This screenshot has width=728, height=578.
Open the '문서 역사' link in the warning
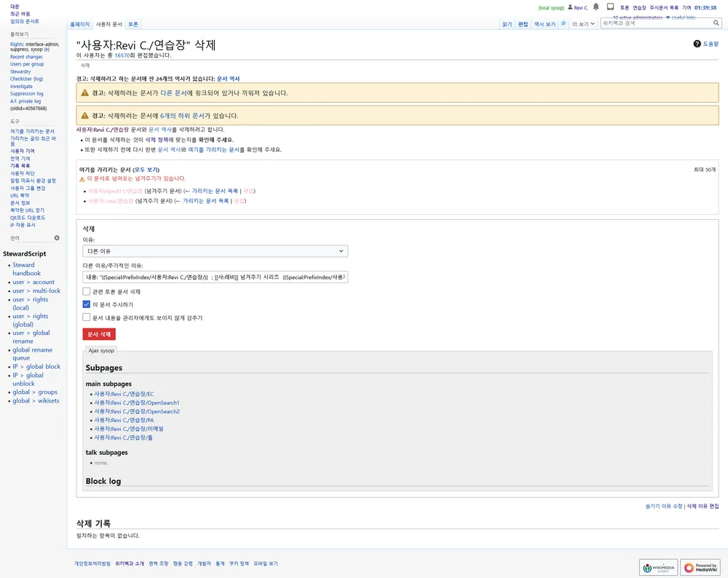(x=229, y=79)
